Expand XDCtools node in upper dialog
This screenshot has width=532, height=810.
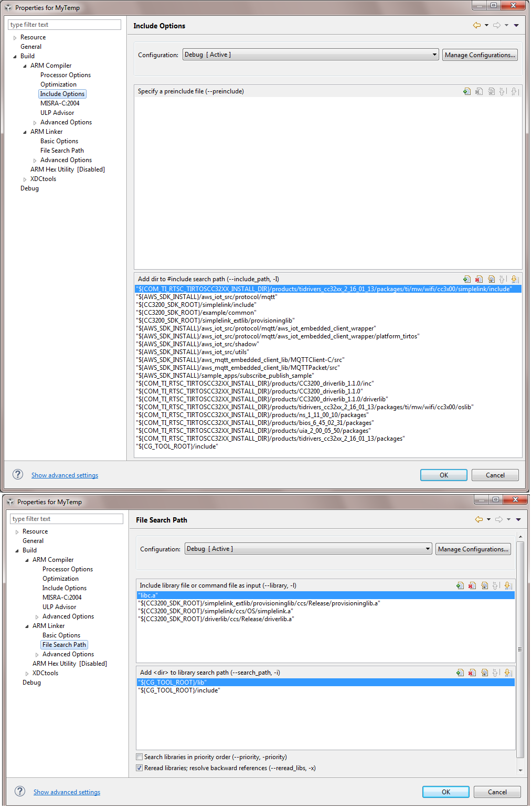click(25, 179)
